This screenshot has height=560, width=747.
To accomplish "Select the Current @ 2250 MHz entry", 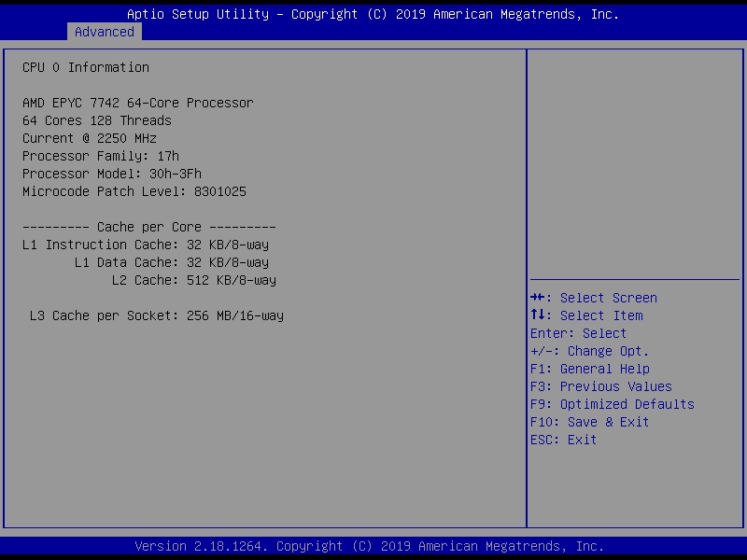I will tap(90, 138).
